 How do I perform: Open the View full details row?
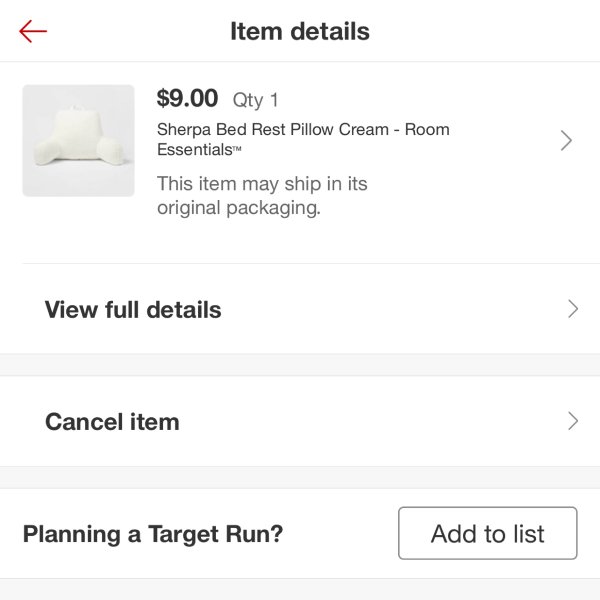click(300, 309)
